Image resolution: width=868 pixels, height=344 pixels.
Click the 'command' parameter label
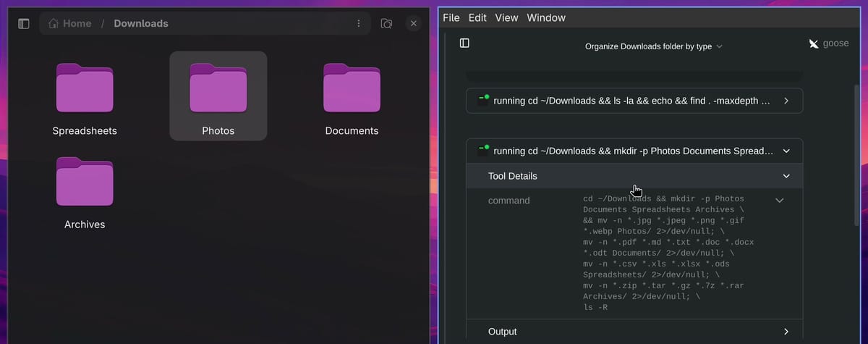tap(509, 201)
